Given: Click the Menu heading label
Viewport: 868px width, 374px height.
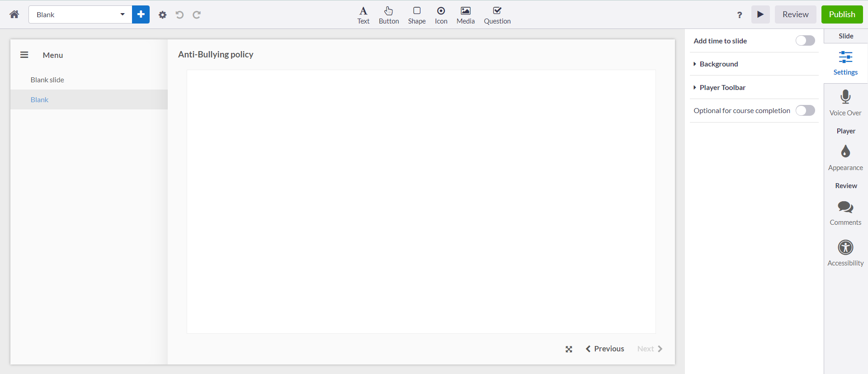Looking at the screenshot, I should tap(53, 55).
